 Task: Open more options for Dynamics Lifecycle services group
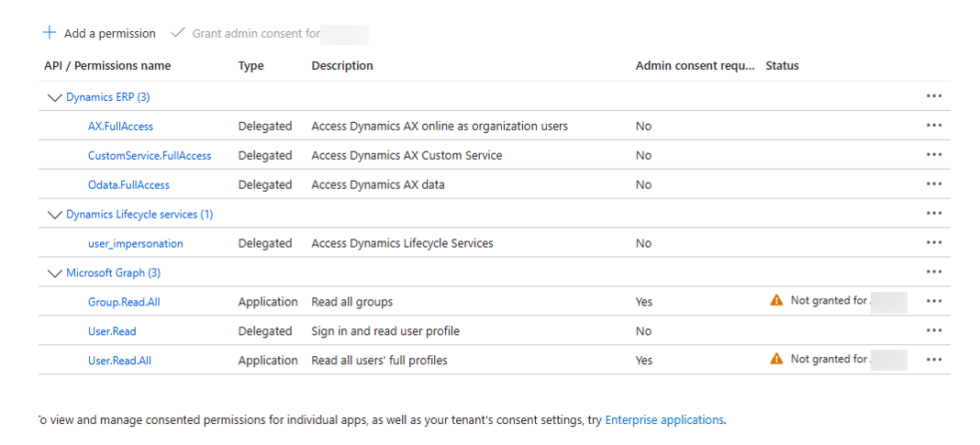coord(934,214)
